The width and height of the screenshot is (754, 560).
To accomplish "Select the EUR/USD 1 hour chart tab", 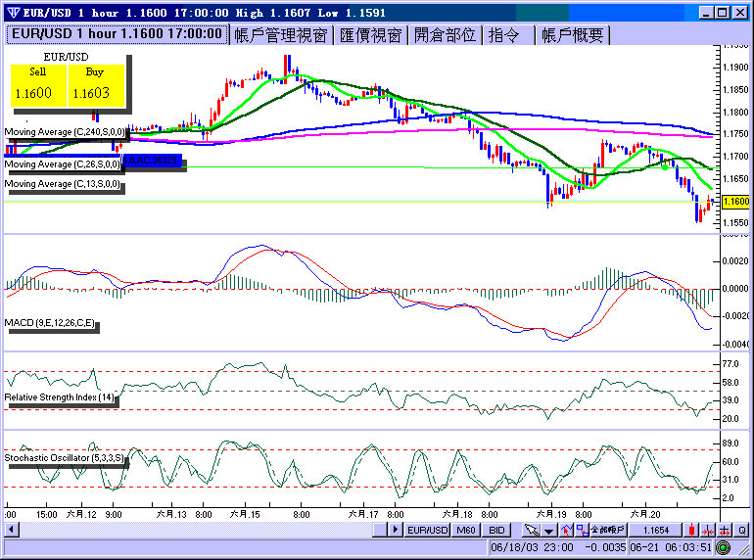I will point(117,34).
